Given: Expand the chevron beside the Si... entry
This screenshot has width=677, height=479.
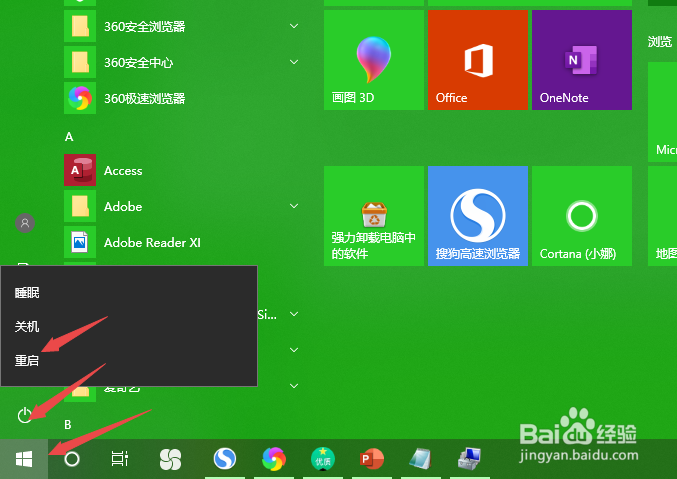Looking at the screenshot, I should pyautogui.click(x=294, y=314).
